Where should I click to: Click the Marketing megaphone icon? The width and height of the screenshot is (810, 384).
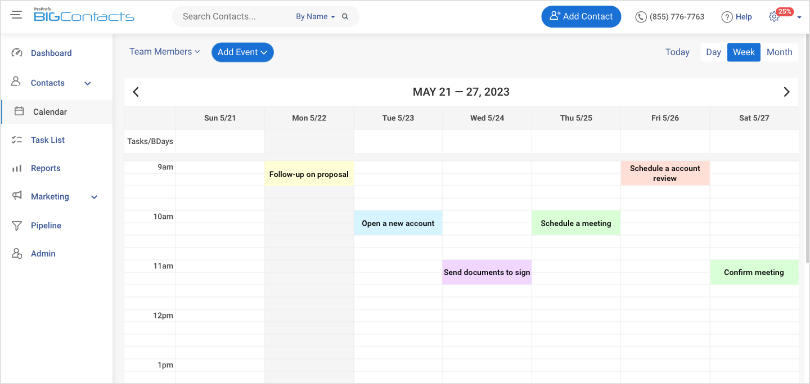17,196
